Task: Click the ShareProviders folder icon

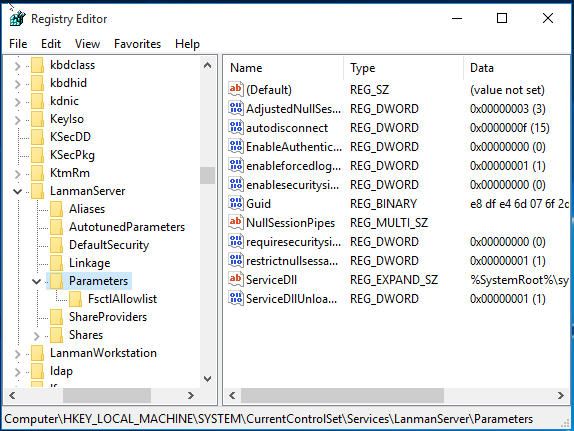Action: pos(56,317)
